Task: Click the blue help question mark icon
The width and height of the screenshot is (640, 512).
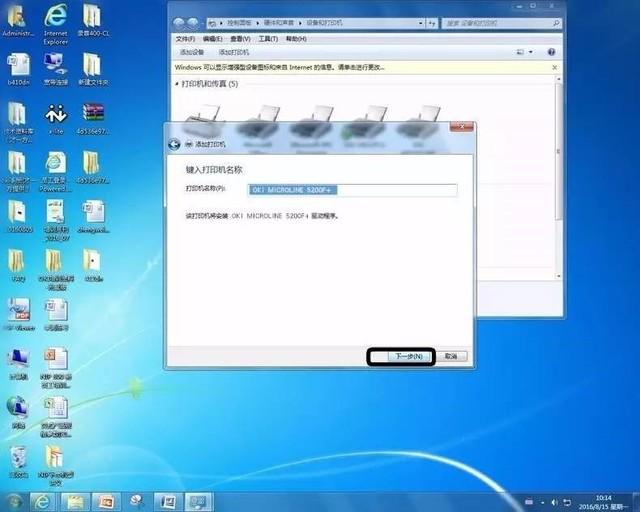Action: click(x=551, y=52)
